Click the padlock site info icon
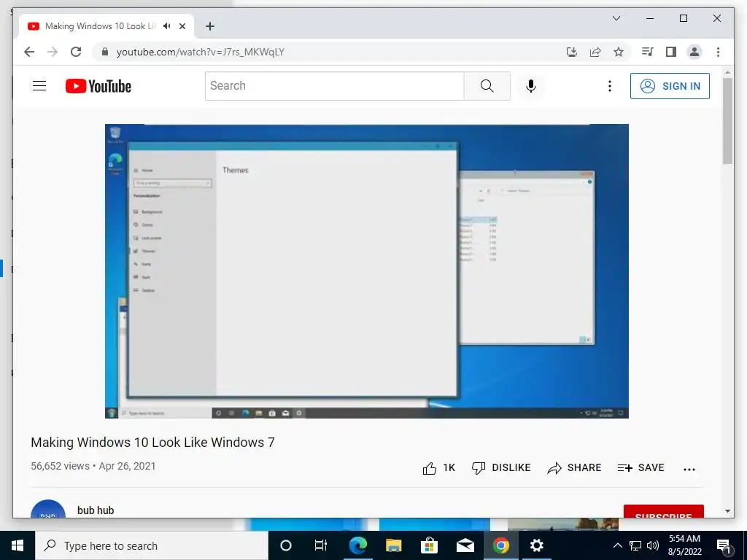 (x=105, y=52)
